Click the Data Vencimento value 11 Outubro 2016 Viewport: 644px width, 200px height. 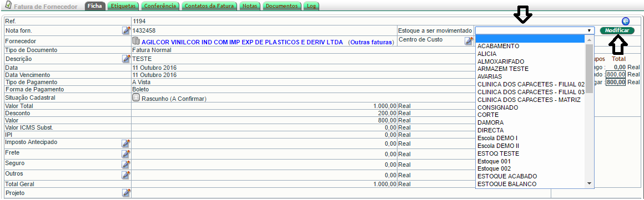tap(154, 75)
